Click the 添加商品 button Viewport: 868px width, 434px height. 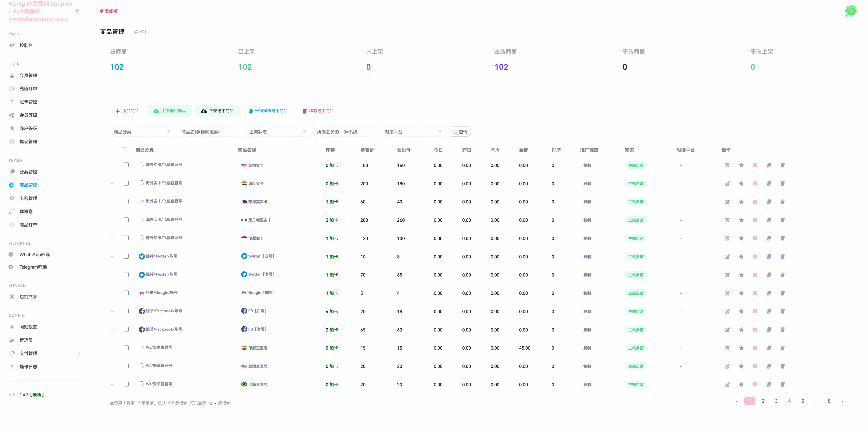point(127,111)
